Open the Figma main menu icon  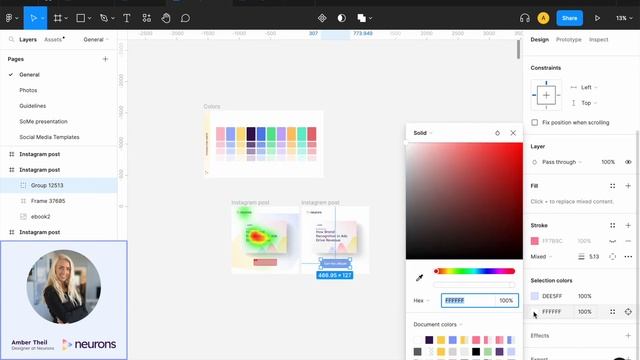(9, 18)
